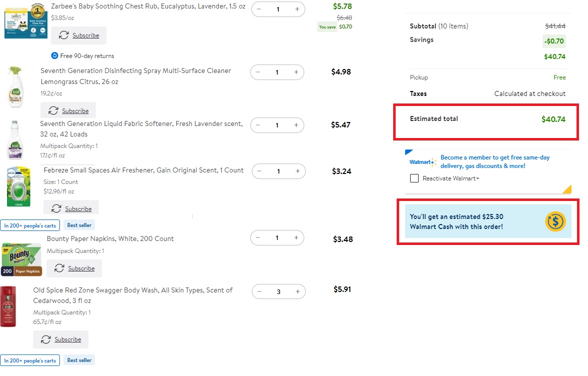Image resolution: width=588 pixels, height=376 pixels.
Task: Check the Reactivate Walmart+ checkbox
Action: [414, 178]
